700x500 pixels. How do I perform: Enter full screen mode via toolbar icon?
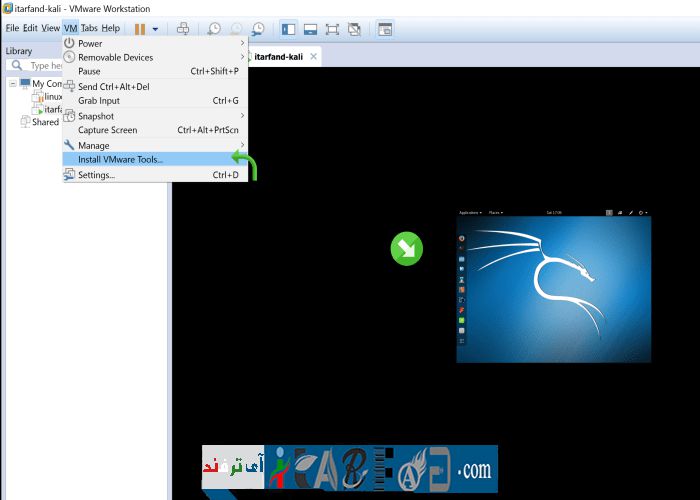tap(333, 28)
